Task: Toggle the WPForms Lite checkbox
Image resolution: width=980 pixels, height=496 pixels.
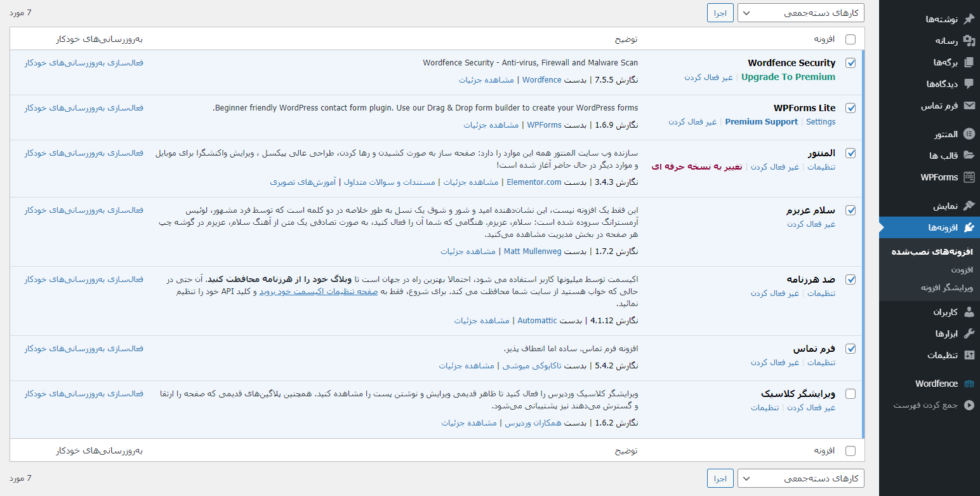Action: pyautogui.click(x=851, y=108)
